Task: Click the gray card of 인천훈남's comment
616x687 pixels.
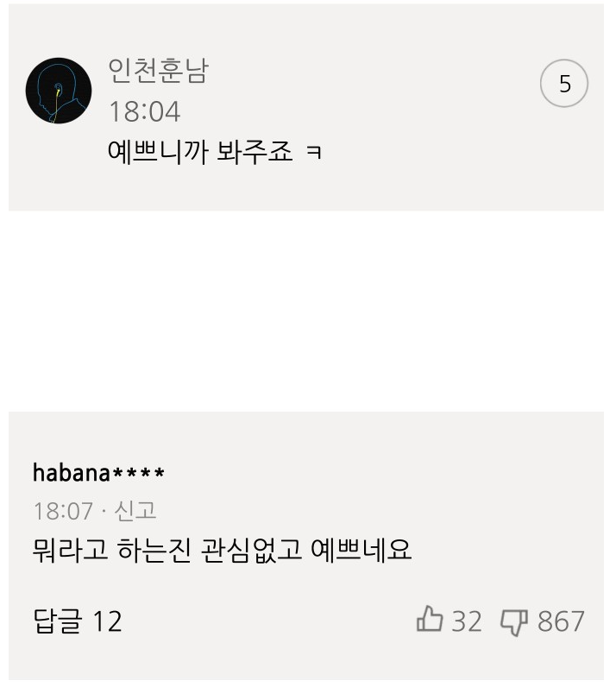Action: (306, 107)
